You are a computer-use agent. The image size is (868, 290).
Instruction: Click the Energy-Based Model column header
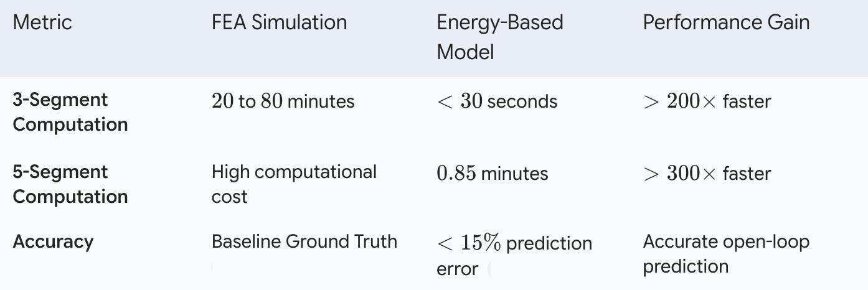click(x=499, y=37)
